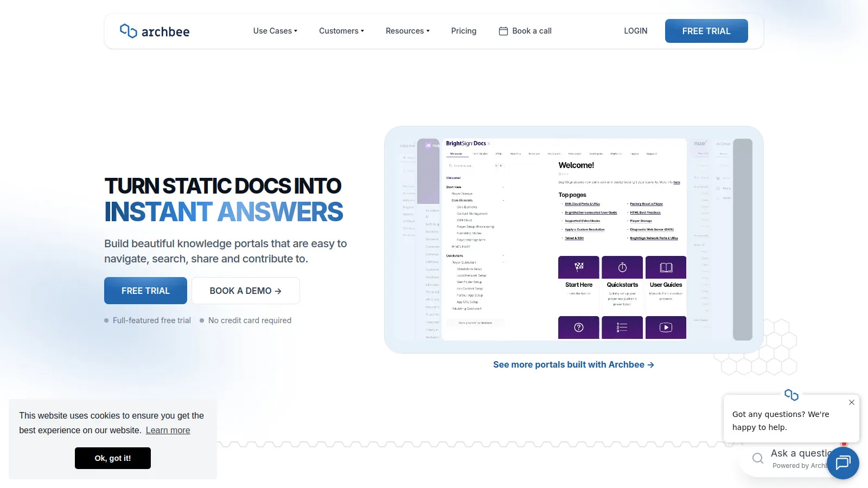The height and width of the screenshot is (488, 868).
Task: Click the hero FREE TRIAL button
Action: pos(145,291)
